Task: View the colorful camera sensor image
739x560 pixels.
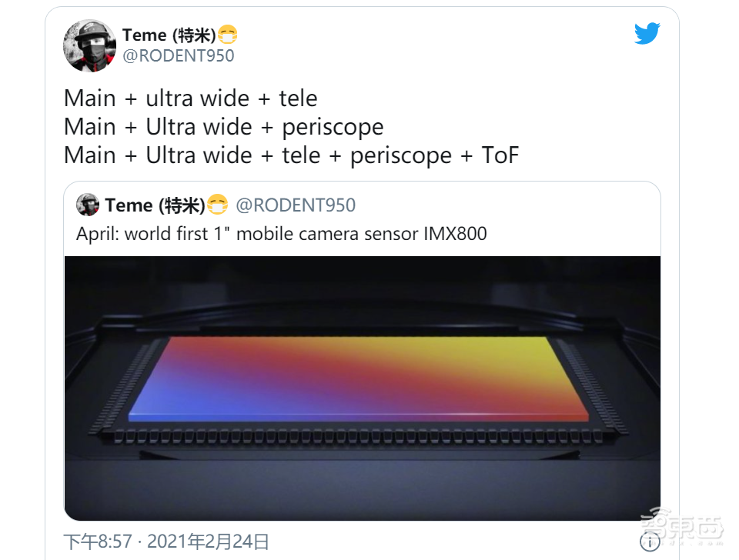Action: (362, 388)
